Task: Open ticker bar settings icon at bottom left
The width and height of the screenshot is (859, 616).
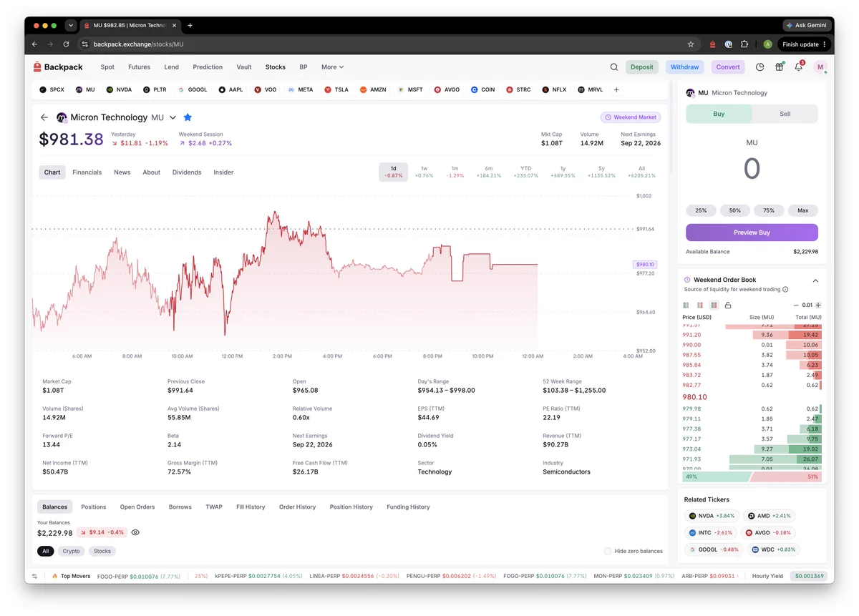Action: click(34, 576)
